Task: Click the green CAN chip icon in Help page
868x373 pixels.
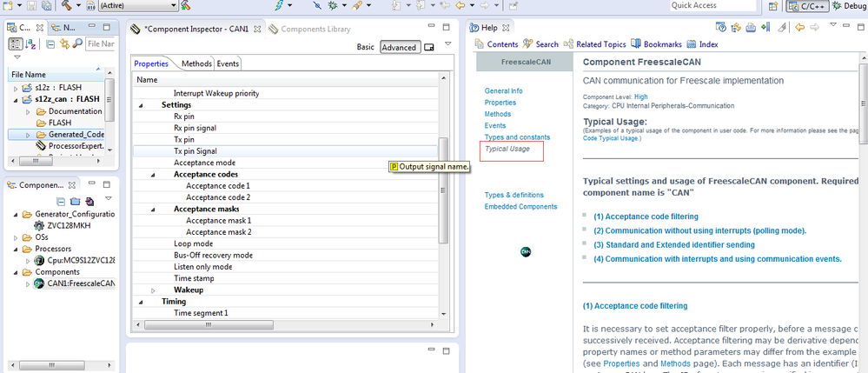Action: [526, 251]
